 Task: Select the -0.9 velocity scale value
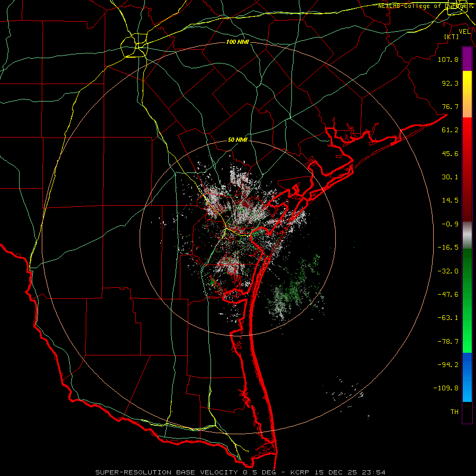click(x=450, y=224)
